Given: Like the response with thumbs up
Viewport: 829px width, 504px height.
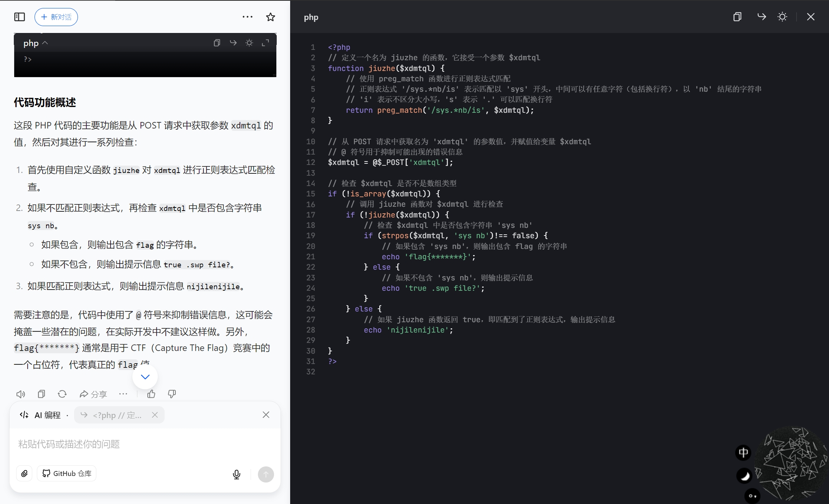Looking at the screenshot, I should pos(151,394).
